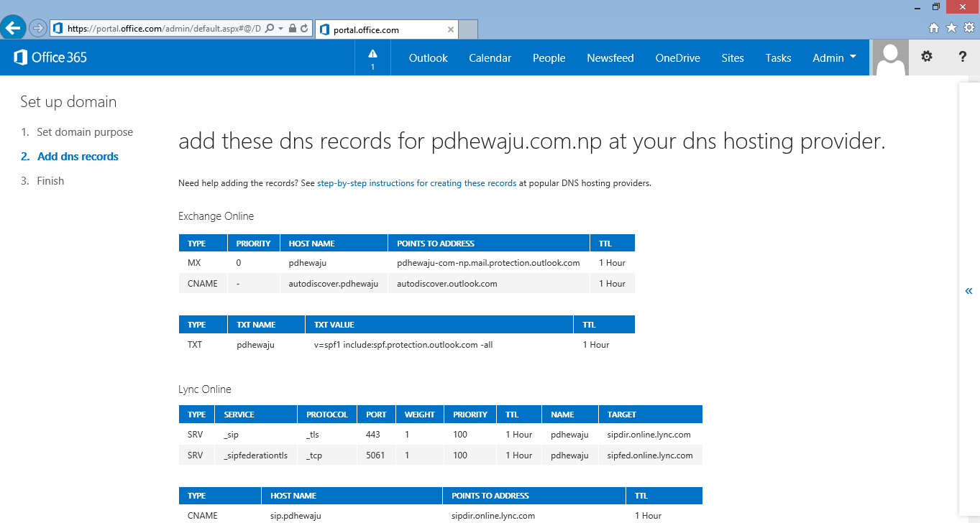Screen dimensions: 980x523
Task: Click the Set up domain heading
Action: [68, 102]
